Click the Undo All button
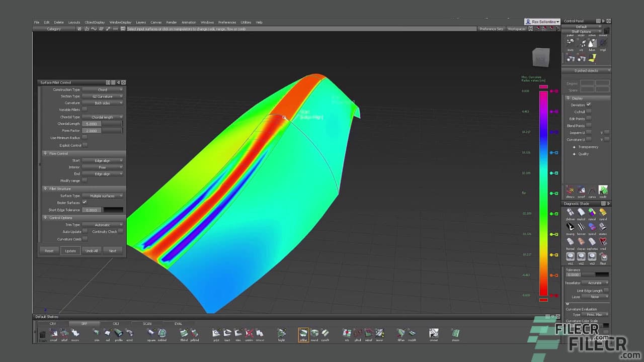This screenshot has width=644, height=362. pyautogui.click(x=92, y=250)
